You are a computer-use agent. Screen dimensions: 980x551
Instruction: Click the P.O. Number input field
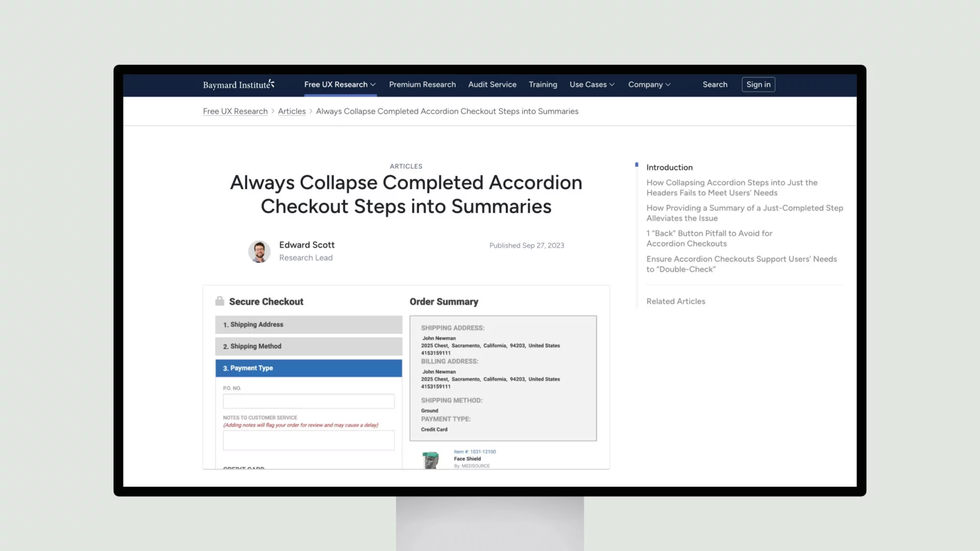click(308, 401)
